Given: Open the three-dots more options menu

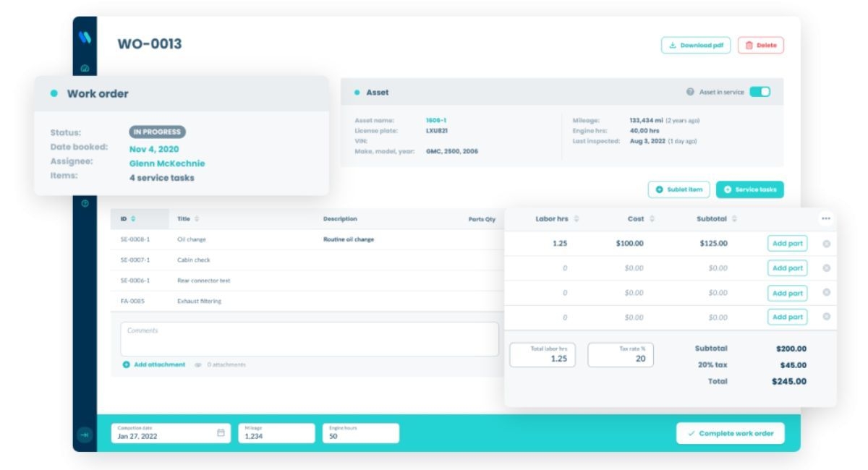Looking at the screenshot, I should (x=826, y=218).
